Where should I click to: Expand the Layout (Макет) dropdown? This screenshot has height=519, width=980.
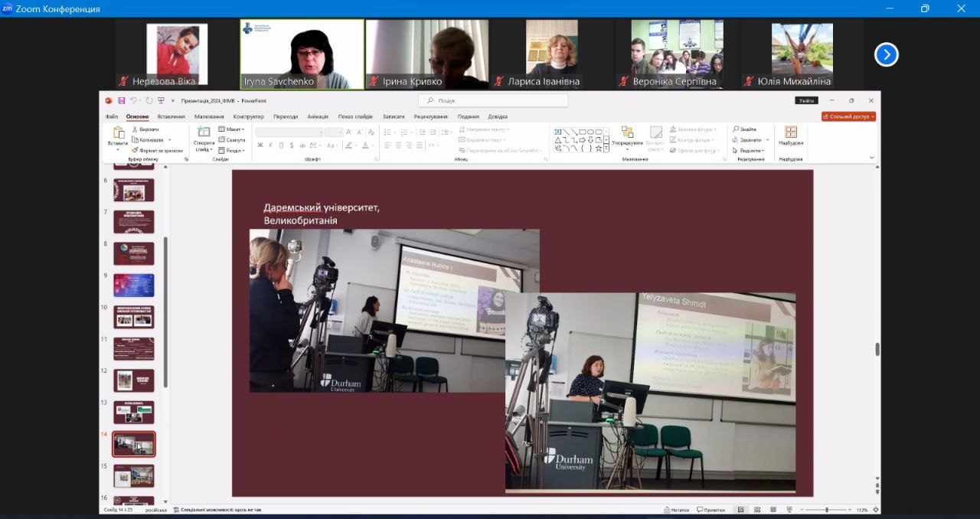(231, 129)
